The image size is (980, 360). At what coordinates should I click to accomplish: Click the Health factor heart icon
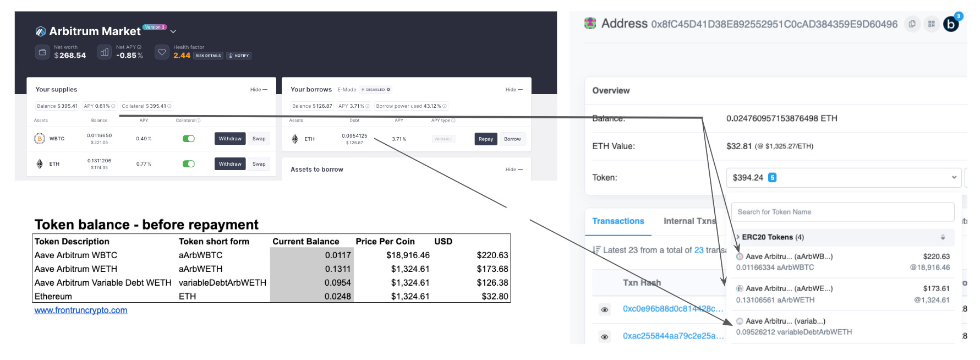[162, 52]
